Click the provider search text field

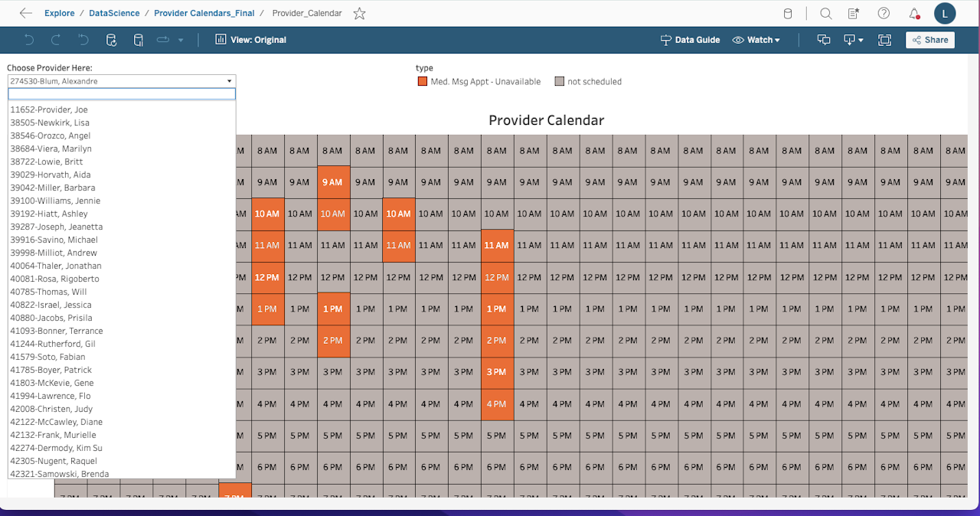pyautogui.click(x=122, y=93)
